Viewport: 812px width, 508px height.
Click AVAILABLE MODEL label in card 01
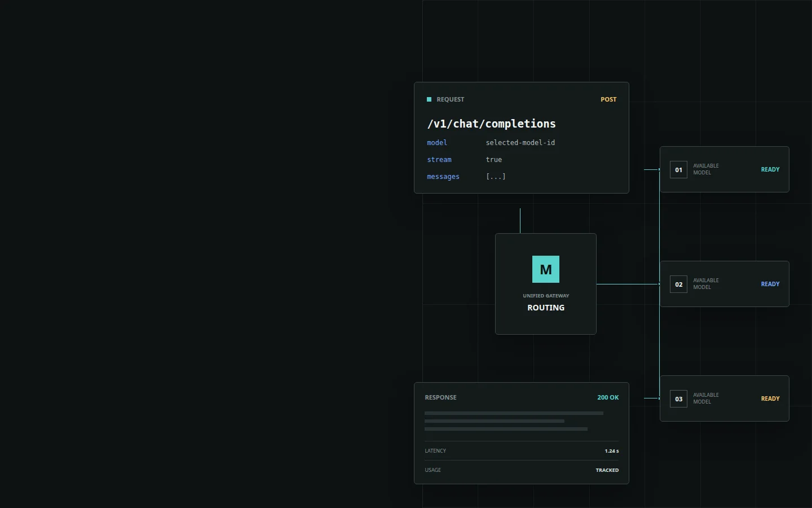click(x=706, y=169)
